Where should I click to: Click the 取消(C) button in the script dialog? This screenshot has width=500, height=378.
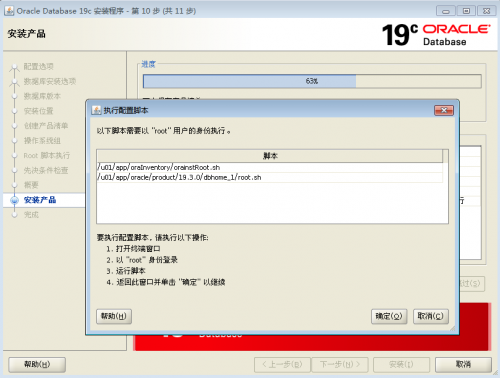point(431,316)
